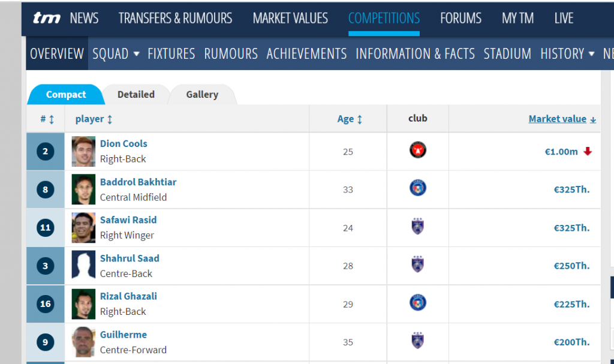This screenshot has width=614, height=364.
Task: Click Safawi Rasid's €325Th. market value
Action: coord(571,228)
